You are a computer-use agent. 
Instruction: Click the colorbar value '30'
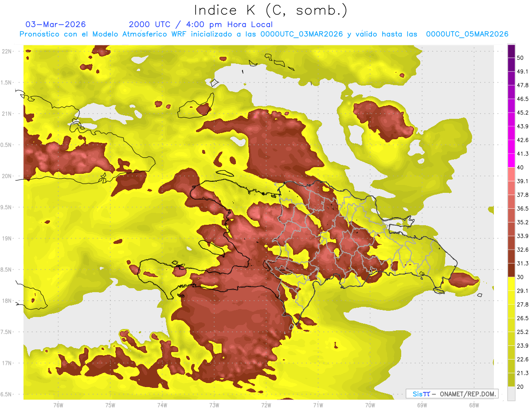point(520,278)
